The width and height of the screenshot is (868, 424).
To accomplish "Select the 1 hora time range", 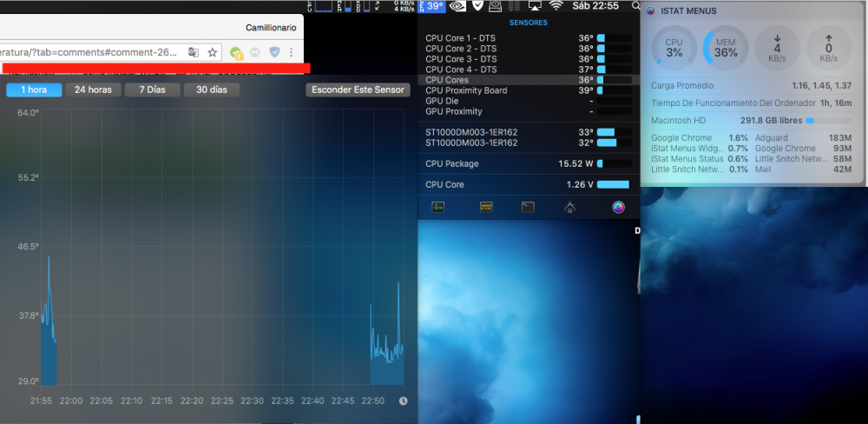I will [34, 89].
